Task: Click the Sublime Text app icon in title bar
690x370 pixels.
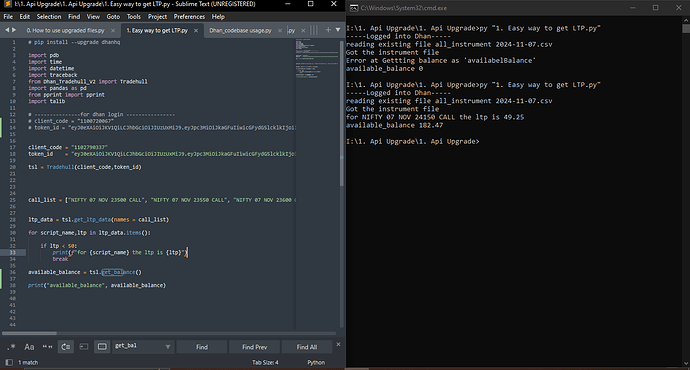Action: 7,4
